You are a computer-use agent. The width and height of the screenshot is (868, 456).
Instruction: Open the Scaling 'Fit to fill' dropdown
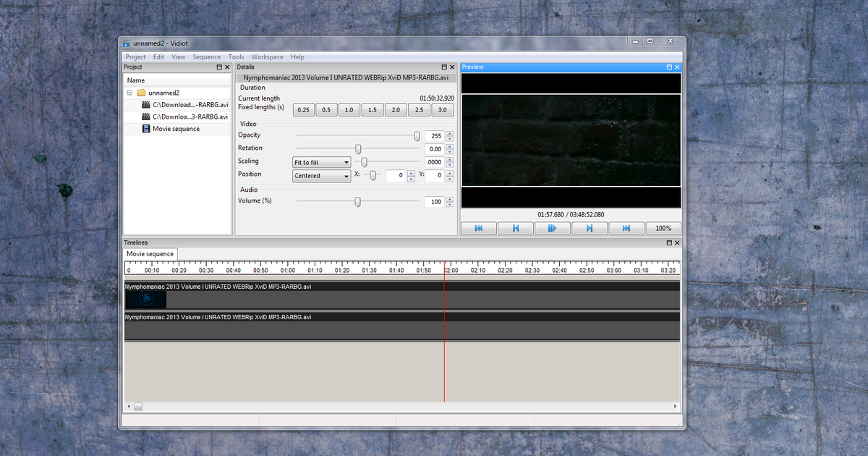322,162
